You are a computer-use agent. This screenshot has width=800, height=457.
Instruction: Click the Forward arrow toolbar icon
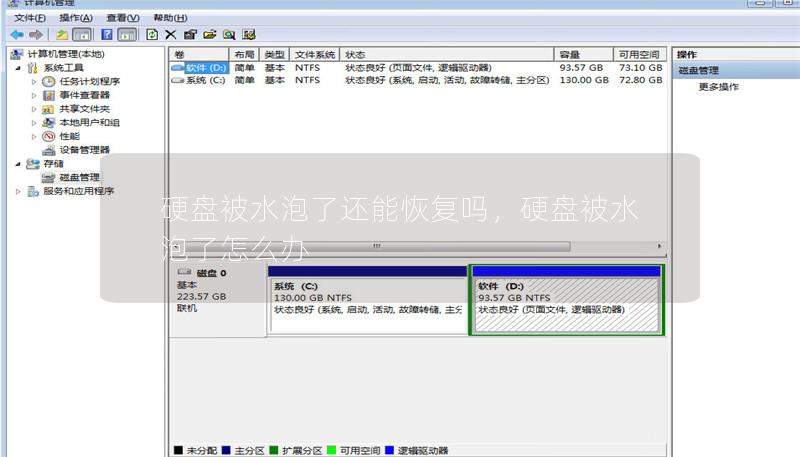[36, 35]
